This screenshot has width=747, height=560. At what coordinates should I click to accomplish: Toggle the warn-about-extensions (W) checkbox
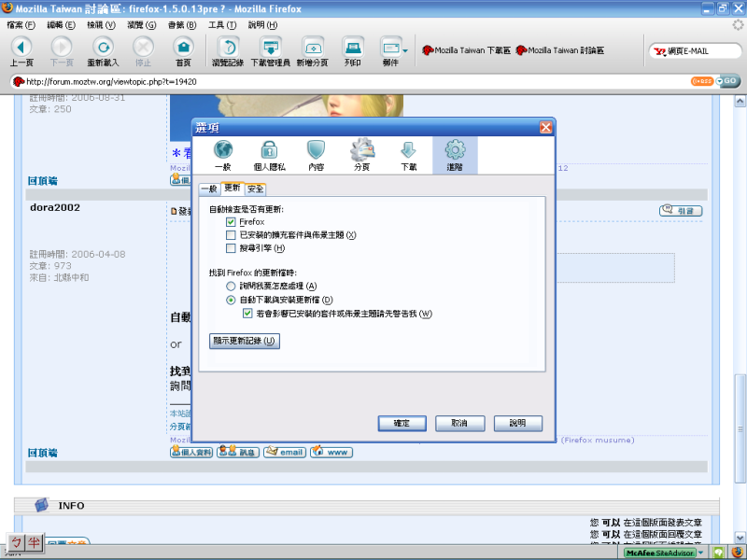point(247,314)
